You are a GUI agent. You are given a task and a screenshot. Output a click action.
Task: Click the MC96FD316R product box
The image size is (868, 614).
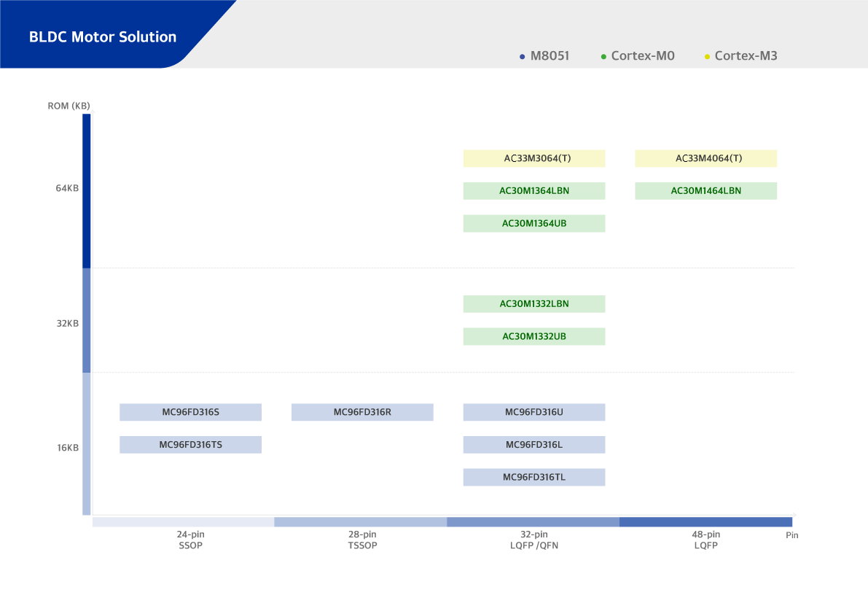coord(362,413)
